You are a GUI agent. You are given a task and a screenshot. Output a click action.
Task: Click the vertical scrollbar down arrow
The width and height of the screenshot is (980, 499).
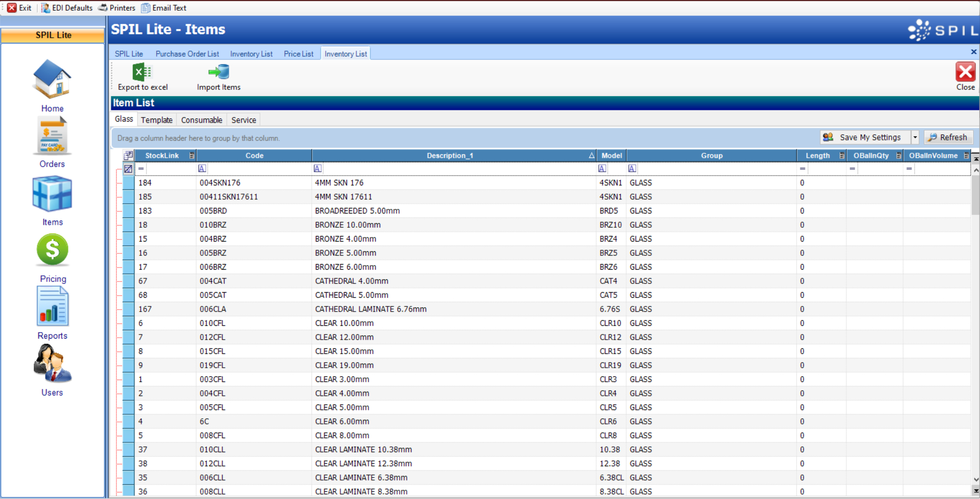pyautogui.click(x=975, y=480)
